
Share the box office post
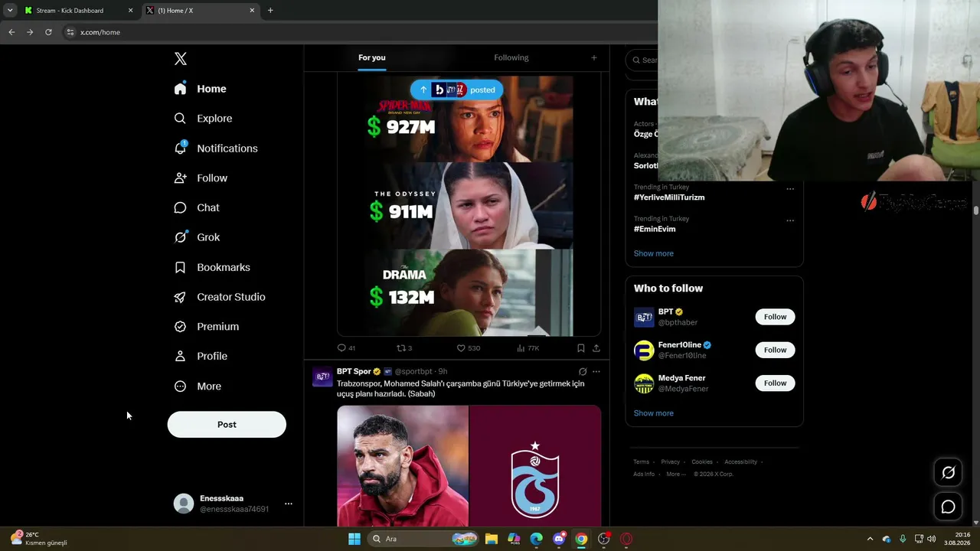click(x=596, y=348)
